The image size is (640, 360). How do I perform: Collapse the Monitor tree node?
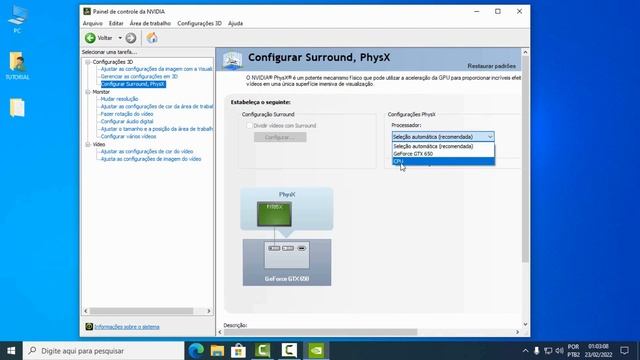(x=87, y=92)
